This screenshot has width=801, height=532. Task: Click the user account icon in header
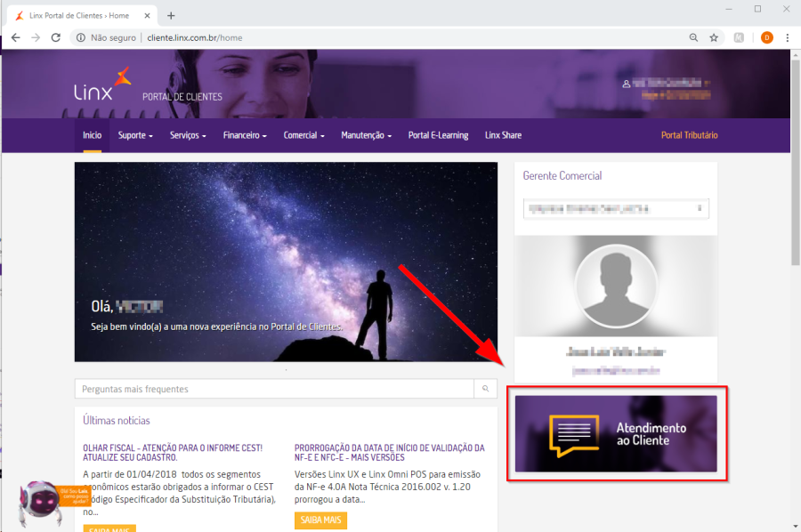point(626,84)
